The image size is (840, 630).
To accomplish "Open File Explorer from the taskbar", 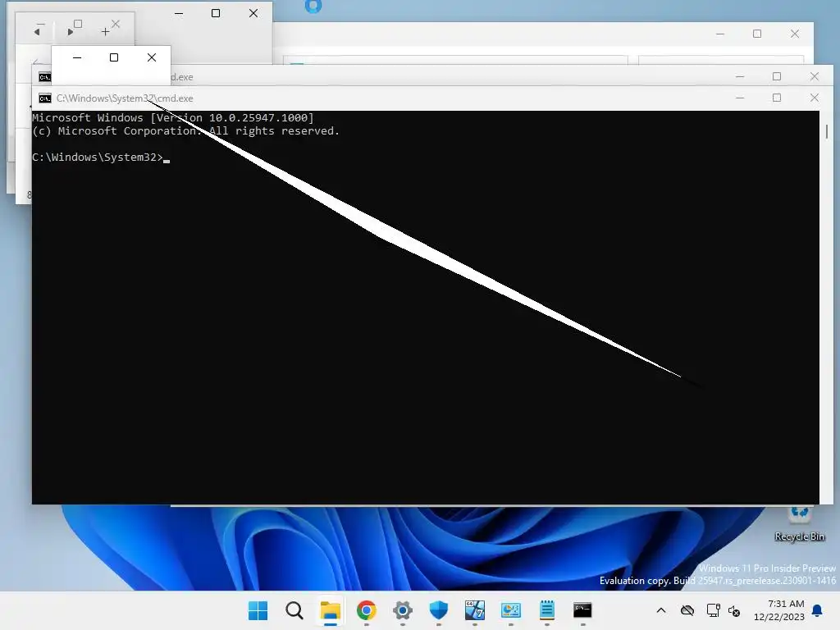I will pos(330,610).
